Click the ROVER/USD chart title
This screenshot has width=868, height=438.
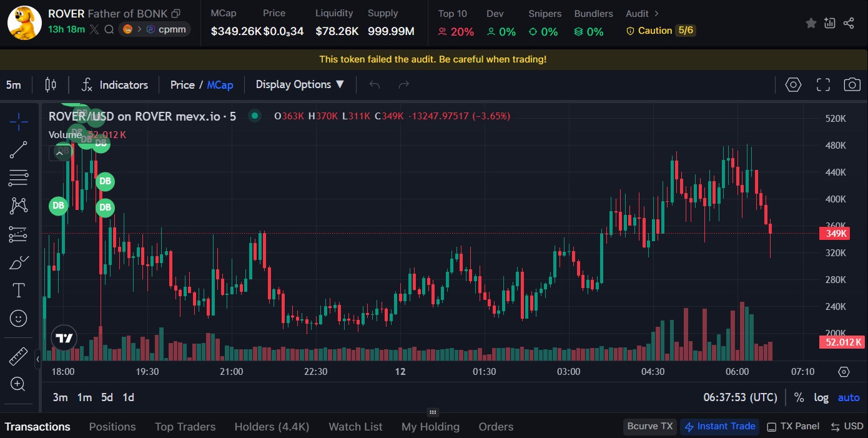(x=142, y=116)
